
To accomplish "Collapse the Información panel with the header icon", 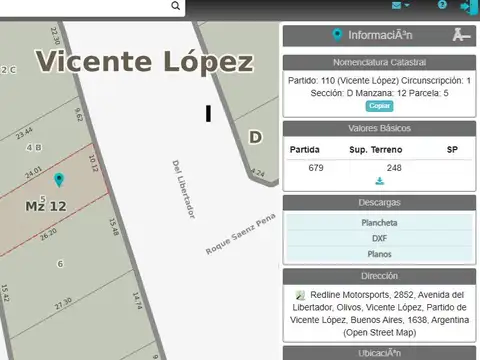I will point(461,35).
